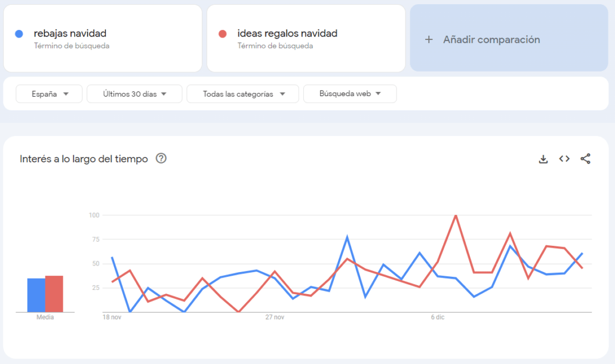
Task: Open help for Interés a lo largo del tiempo
Action: pyautogui.click(x=161, y=159)
